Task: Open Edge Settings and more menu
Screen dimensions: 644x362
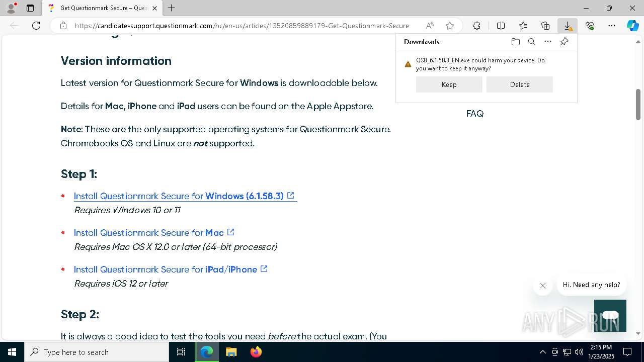Action: (612, 26)
